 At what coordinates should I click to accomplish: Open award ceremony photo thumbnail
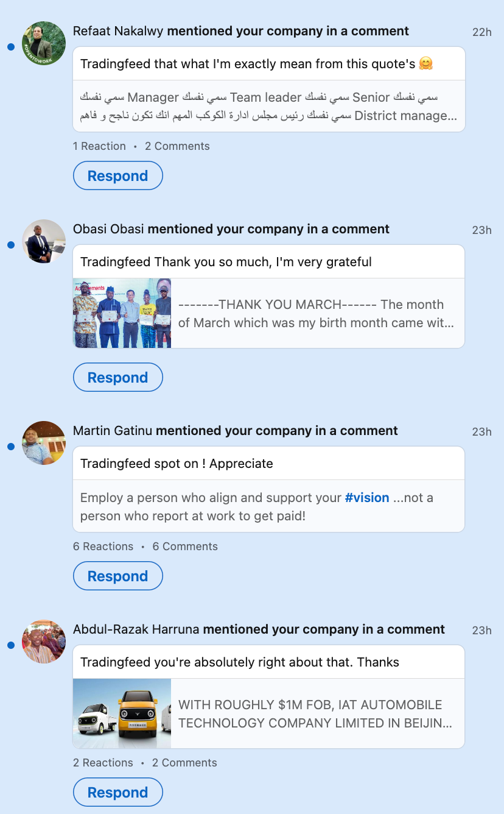(x=122, y=313)
